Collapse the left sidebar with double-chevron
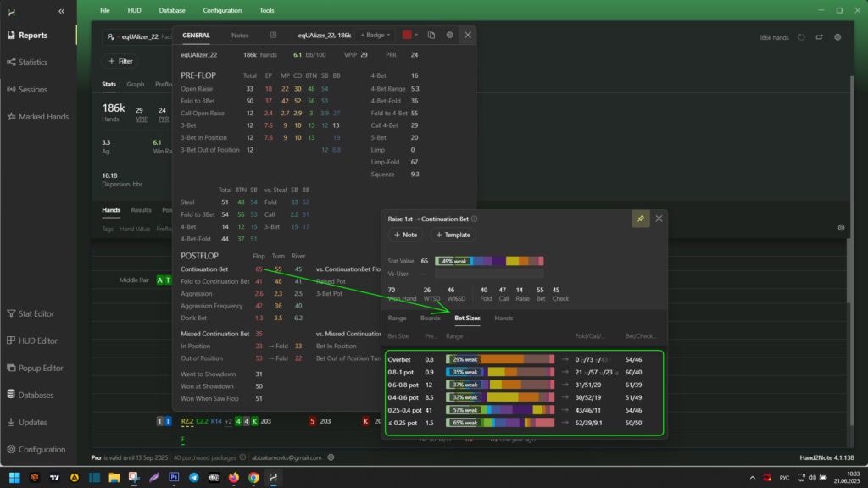The width and height of the screenshot is (868, 488). (x=61, y=11)
